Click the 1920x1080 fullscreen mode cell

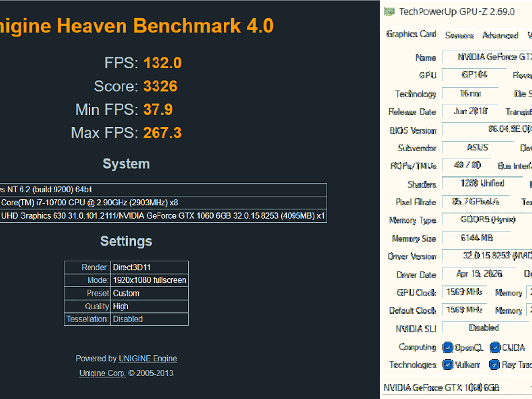click(149, 280)
